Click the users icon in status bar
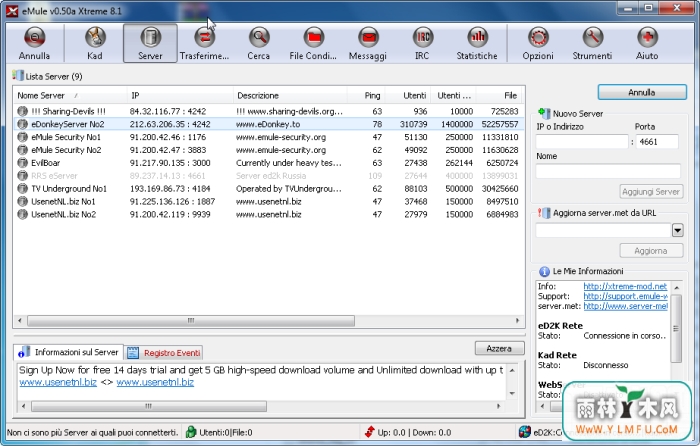 [191, 432]
